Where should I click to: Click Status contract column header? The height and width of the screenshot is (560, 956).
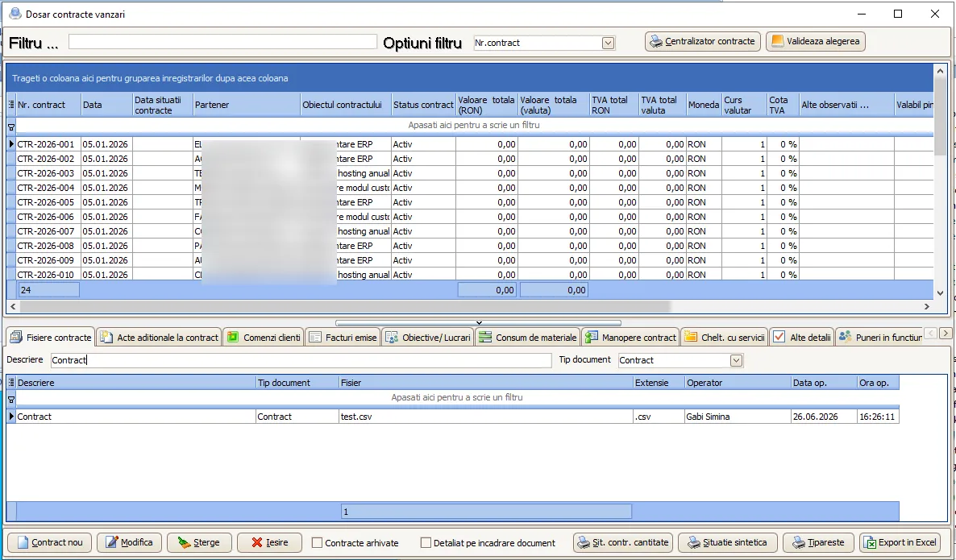click(x=423, y=105)
